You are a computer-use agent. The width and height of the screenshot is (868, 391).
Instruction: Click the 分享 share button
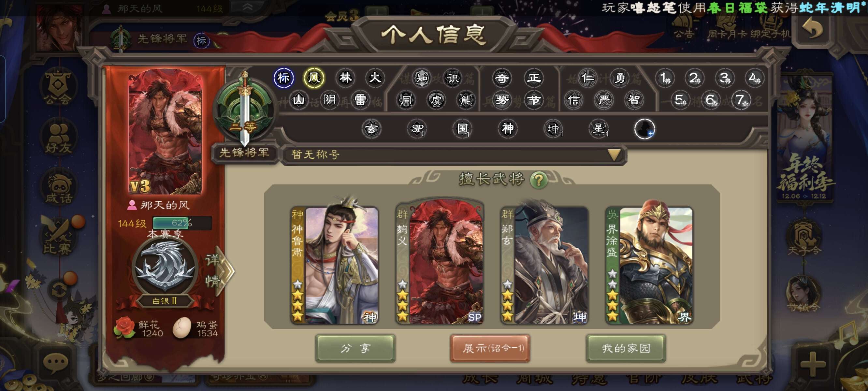pyautogui.click(x=355, y=348)
